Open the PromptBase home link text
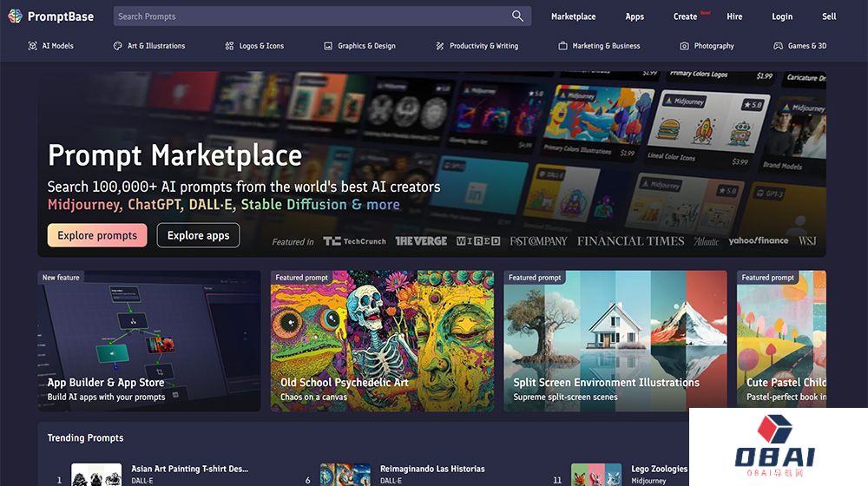Image resolution: width=868 pixels, height=486 pixels. coord(61,16)
